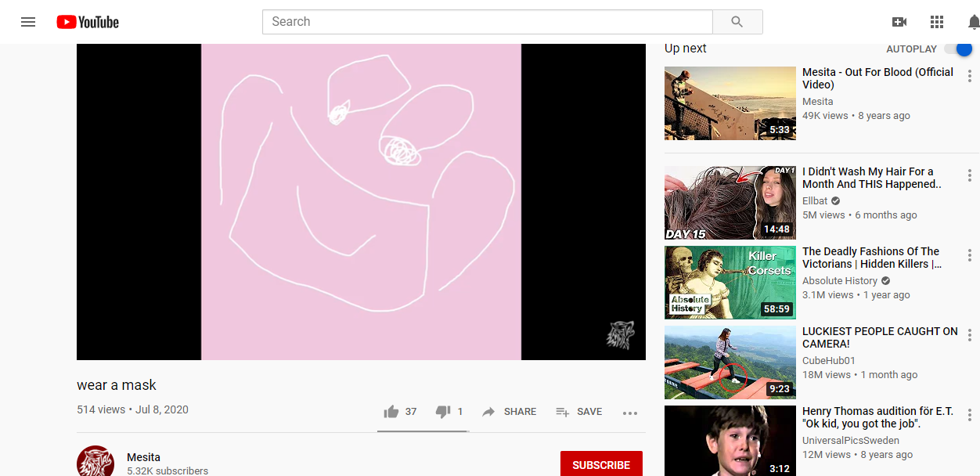Open more actions ellipsis below video

point(630,413)
